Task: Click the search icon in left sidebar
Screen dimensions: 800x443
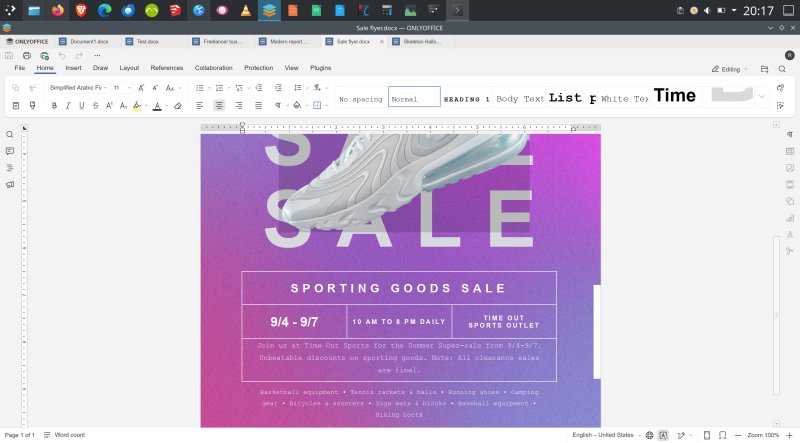Action: point(10,134)
